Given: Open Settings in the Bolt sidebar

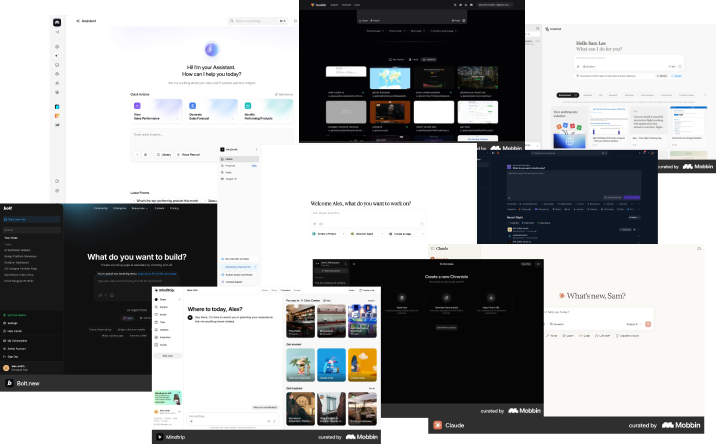Looking at the screenshot, I should (x=11, y=323).
